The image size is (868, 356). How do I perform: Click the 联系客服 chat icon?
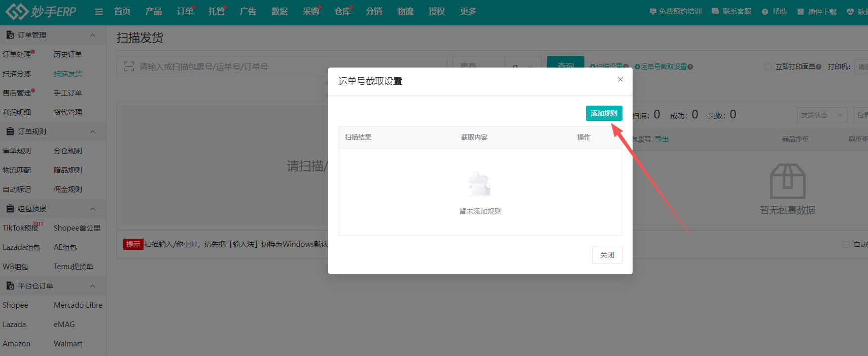tap(715, 12)
